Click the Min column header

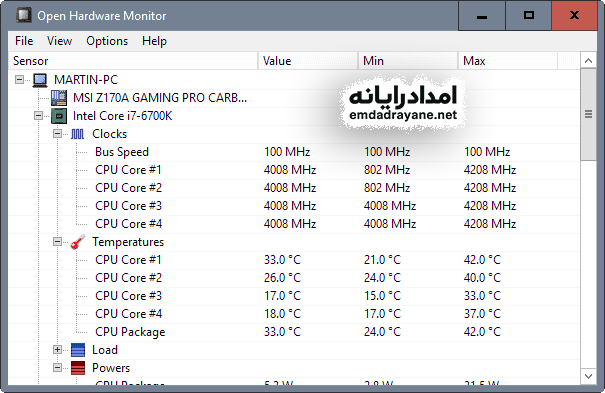pos(408,61)
